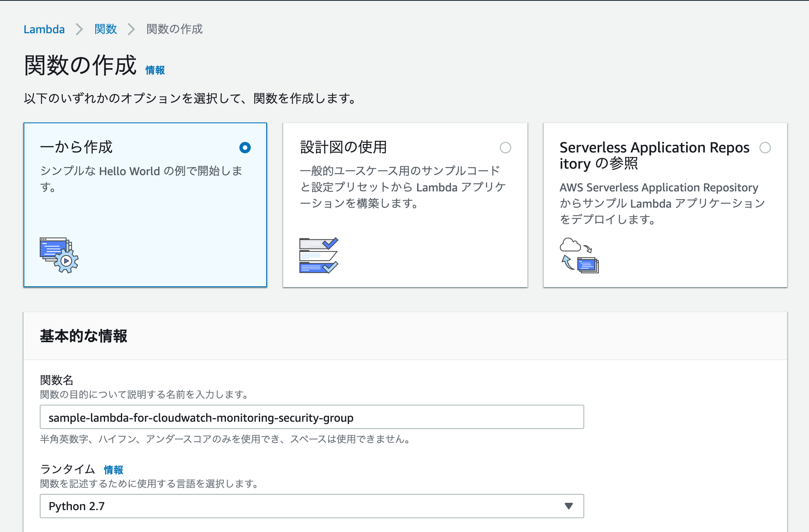The height and width of the screenshot is (532, 809).
Task: Click the 関数の作成 page heading
Action: click(x=80, y=65)
